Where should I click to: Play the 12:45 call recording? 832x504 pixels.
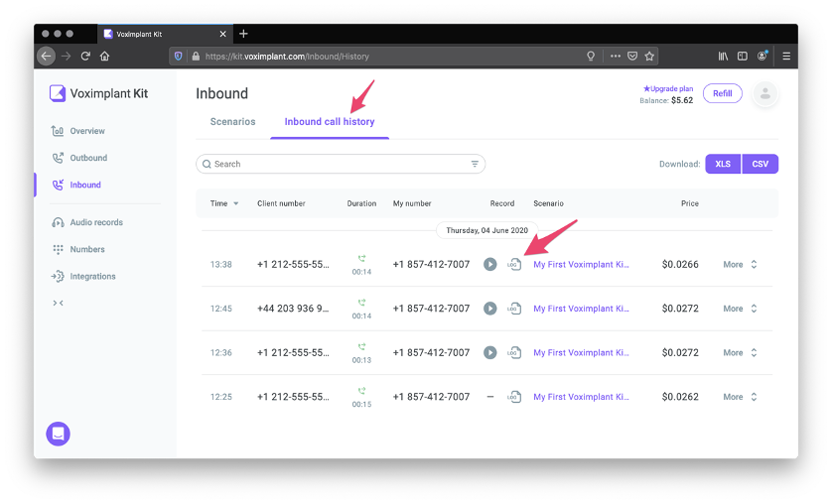click(489, 309)
